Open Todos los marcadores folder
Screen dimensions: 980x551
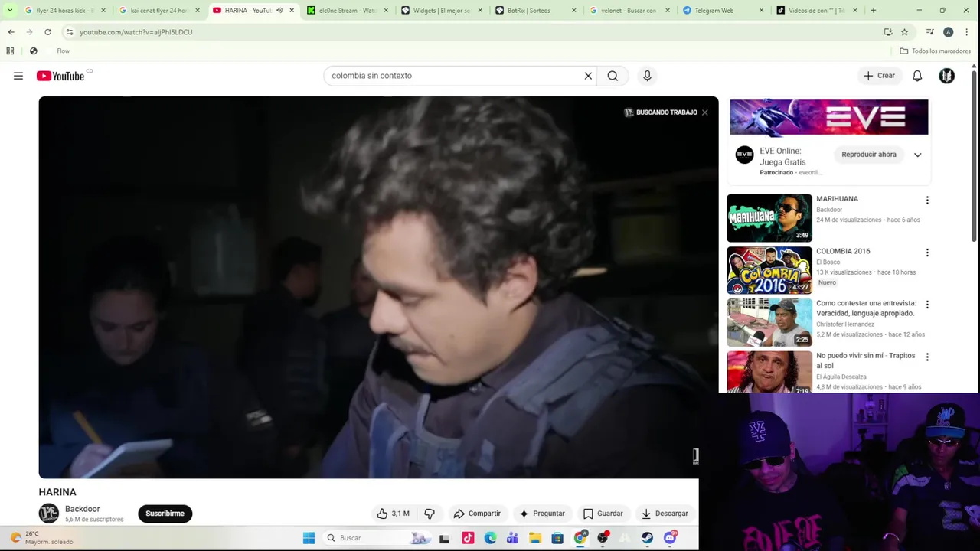click(x=935, y=51)
